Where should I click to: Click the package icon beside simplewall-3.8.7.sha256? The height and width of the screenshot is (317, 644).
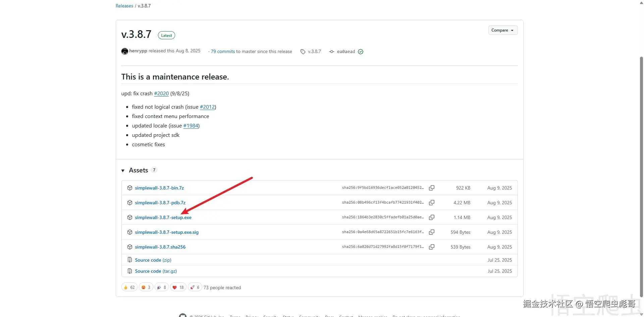tap(130, 247)
